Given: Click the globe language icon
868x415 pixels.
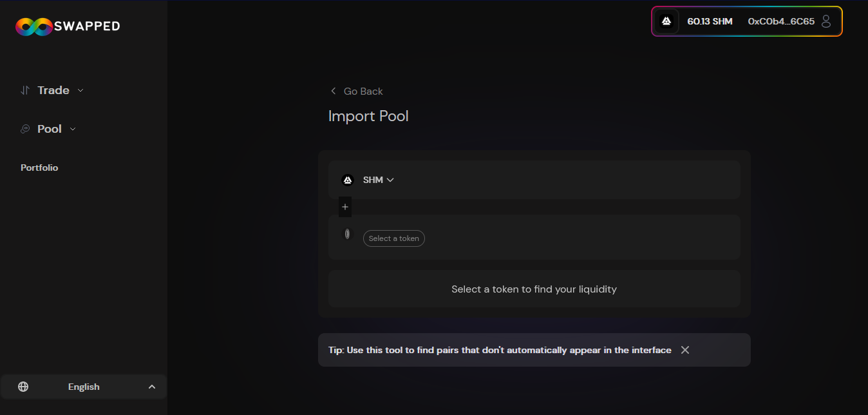Looking at the screenshot, I should pos(23,387).
